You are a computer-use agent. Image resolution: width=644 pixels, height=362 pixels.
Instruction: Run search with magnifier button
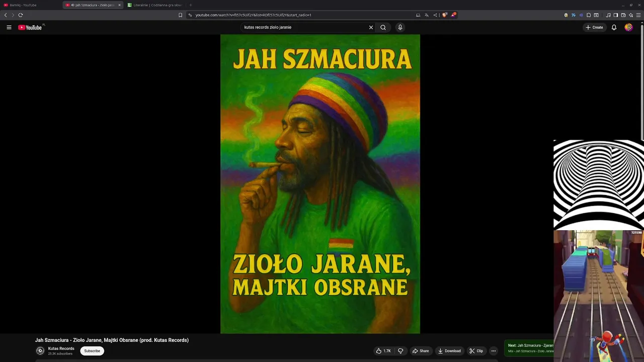click(383, 27)
